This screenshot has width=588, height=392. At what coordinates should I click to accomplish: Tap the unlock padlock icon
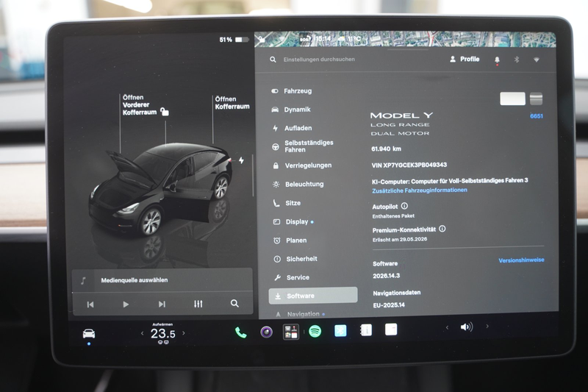164,111
